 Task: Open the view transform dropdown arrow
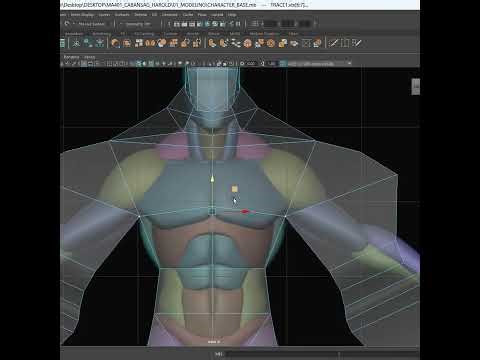click(x=349, y=63)
